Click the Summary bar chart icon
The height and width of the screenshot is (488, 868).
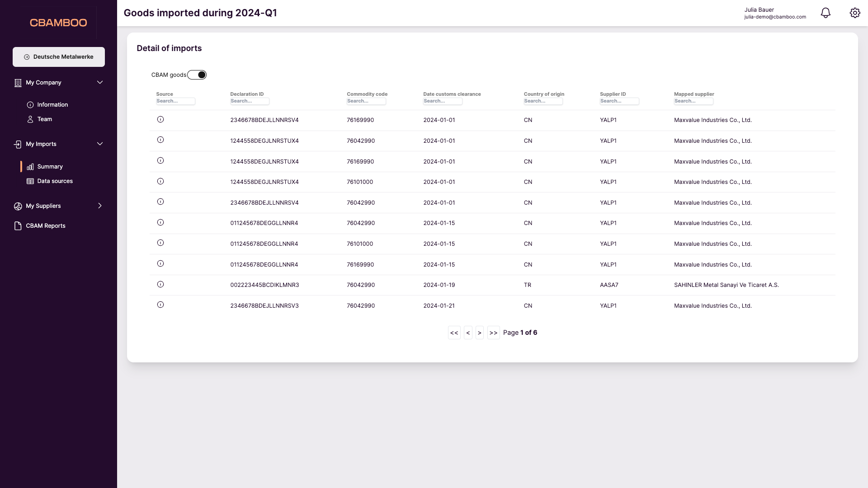click(x=30, y=167)
